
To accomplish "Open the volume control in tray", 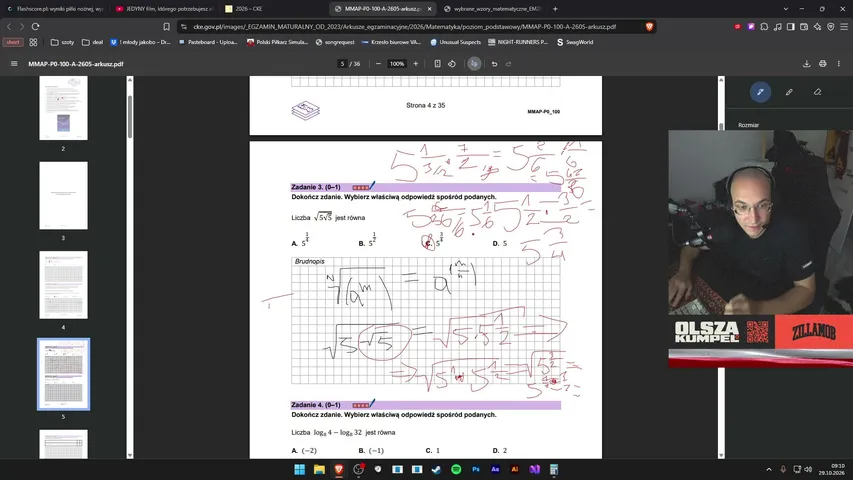I will (808, 469).
